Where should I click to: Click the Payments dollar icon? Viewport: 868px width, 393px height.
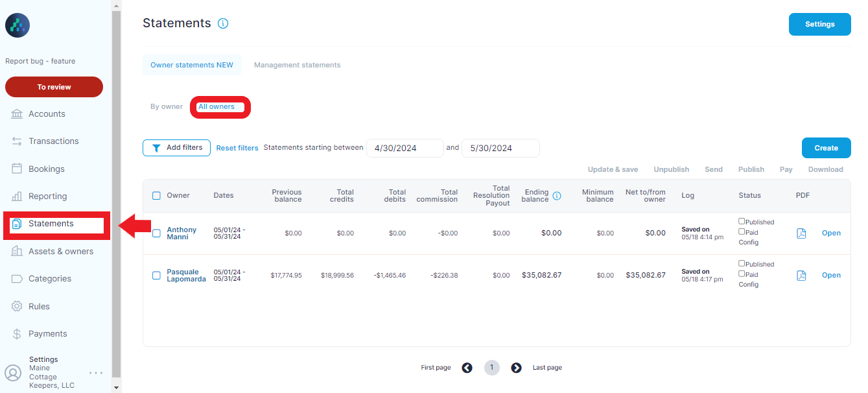(17, 334)
